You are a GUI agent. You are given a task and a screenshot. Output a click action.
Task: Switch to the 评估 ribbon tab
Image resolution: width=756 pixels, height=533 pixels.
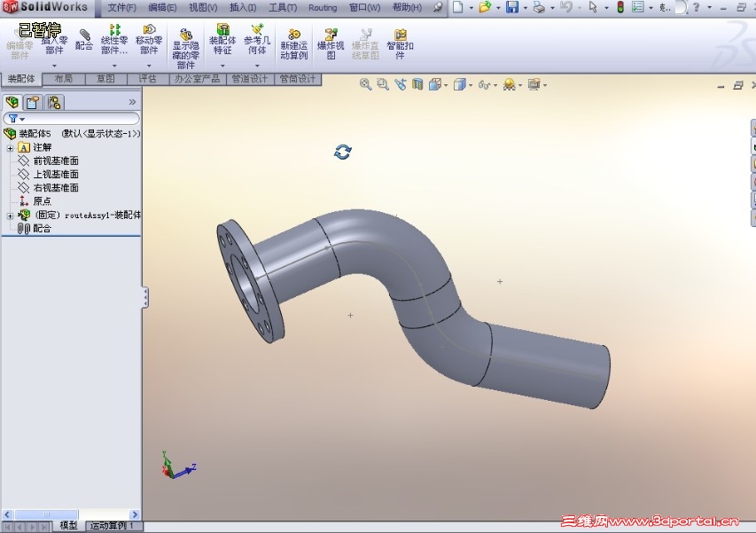click(x=148, y=79)
